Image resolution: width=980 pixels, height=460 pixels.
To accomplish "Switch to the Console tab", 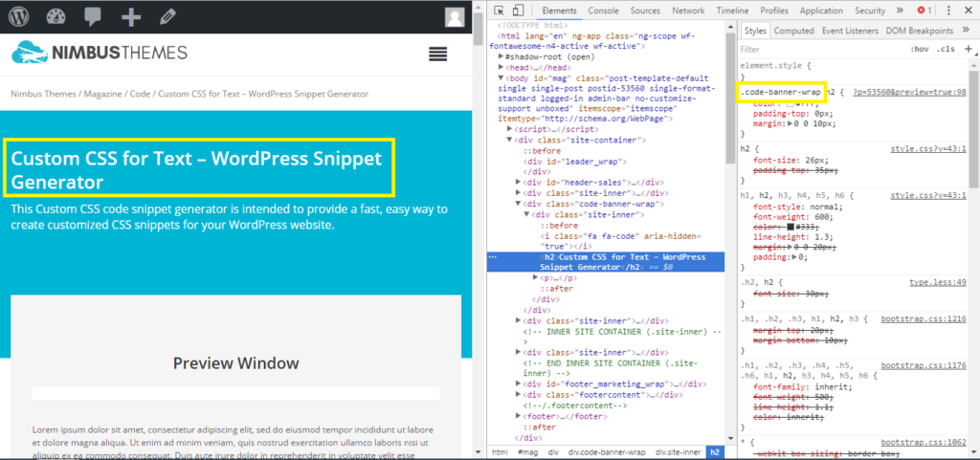I will [603, 11].
